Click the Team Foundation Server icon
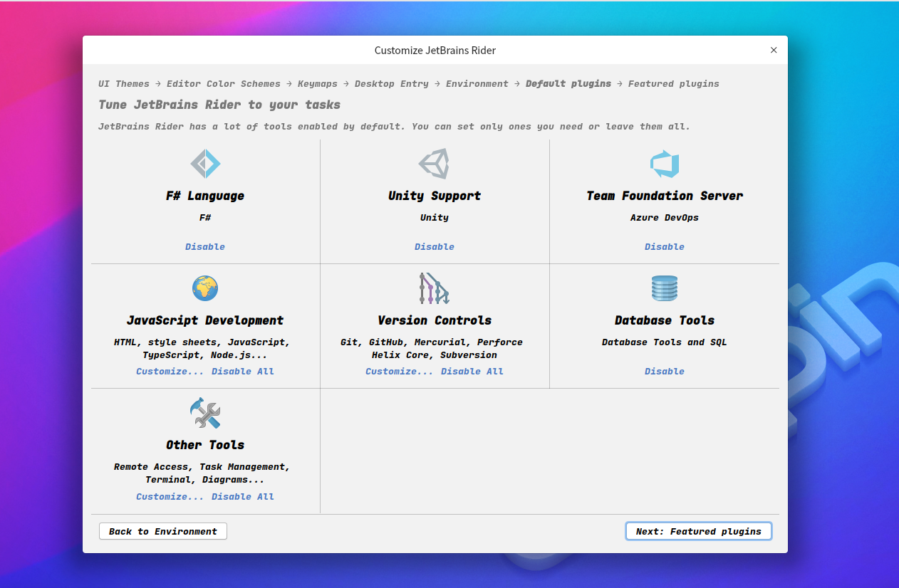The height and width of the screenshot is (588, 899). pos(664,163)
